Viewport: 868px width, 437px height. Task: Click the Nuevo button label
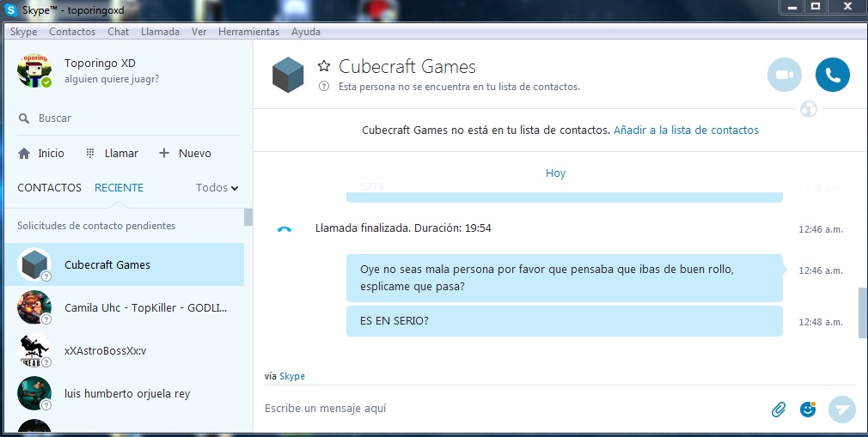[x=195, y=153]
